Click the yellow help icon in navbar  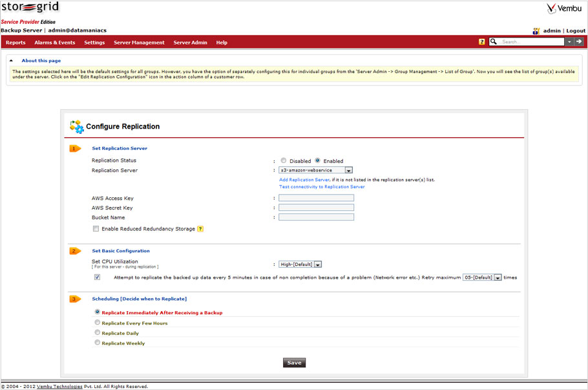tap(481, 42)
